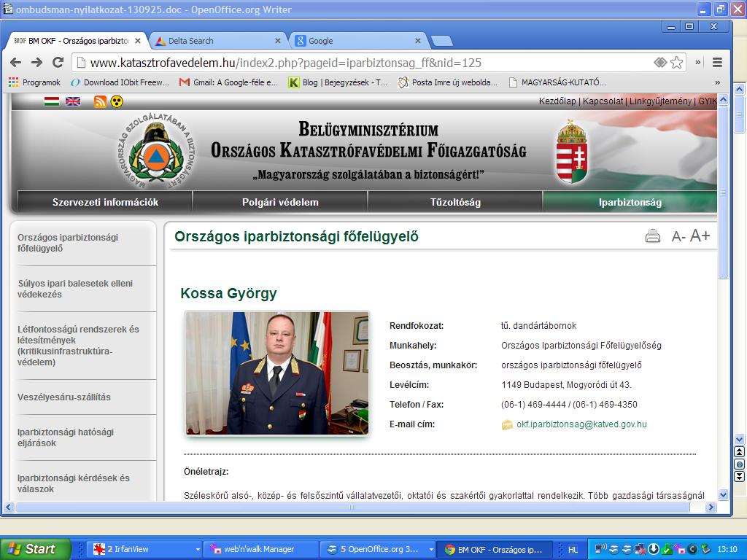This screenshot has width=747, height=560.
Task: Click the horizontal scrollbar right arrow
Action: [x=711, y=507]
